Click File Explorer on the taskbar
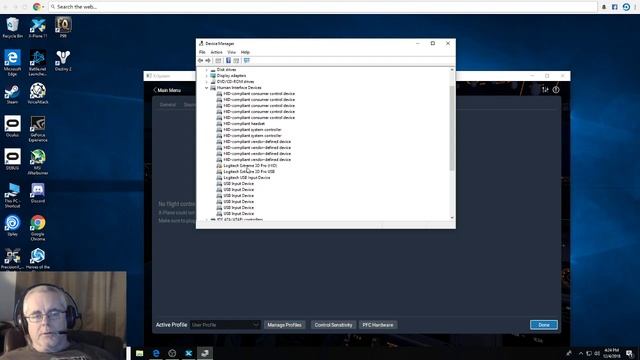This screenshot has width=640, height=360. pyautogui.click(x=140, y=353)
